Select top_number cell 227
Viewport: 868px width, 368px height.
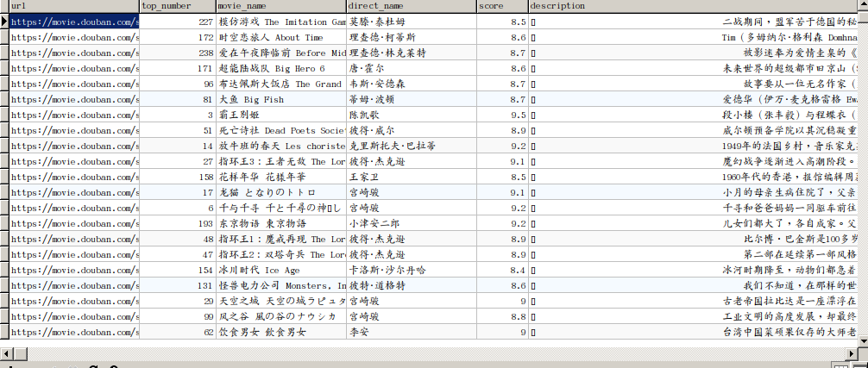[178, 22]
